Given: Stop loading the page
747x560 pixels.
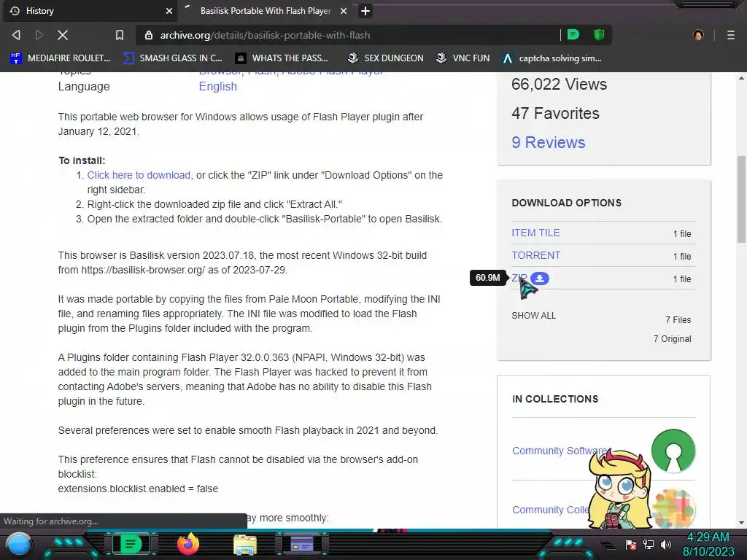Looking at the screenshot, I should 63,35.
